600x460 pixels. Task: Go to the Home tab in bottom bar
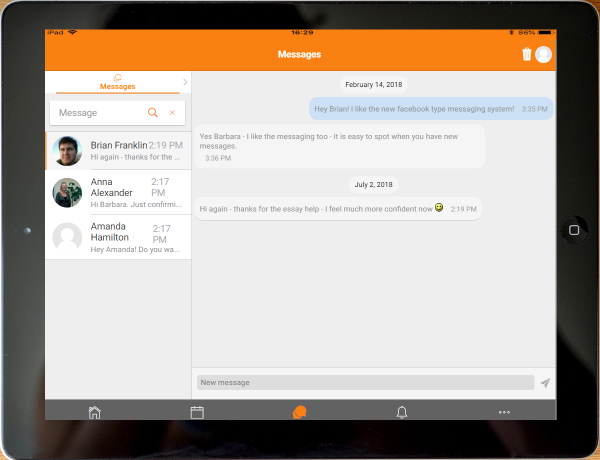[x=95, y=412]
